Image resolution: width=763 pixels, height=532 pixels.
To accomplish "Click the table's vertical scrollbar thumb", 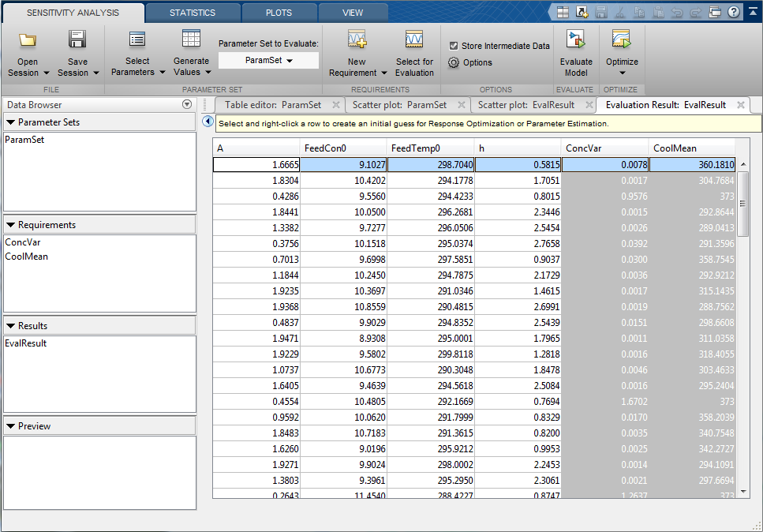I will [x=742, y=205].
